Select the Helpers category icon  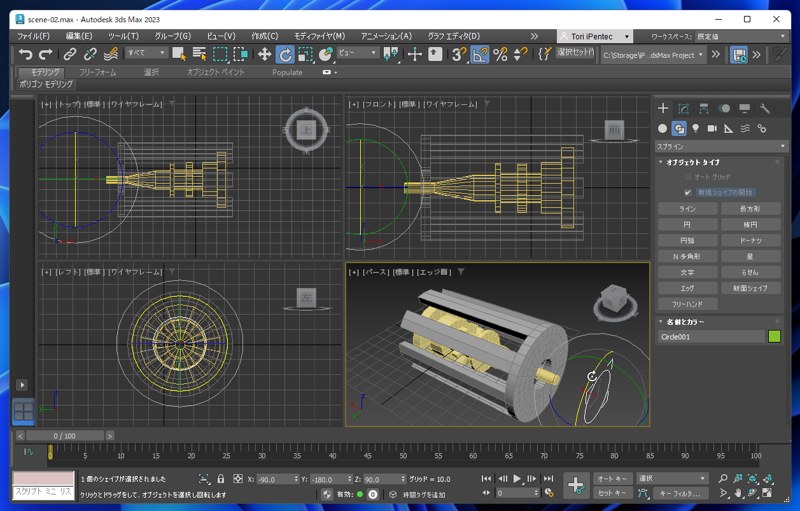pos(729,129)
